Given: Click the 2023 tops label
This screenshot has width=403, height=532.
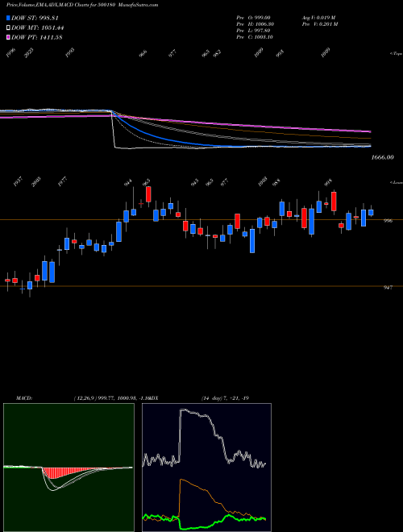Looking at the screenshot, I should pos(30,52).
